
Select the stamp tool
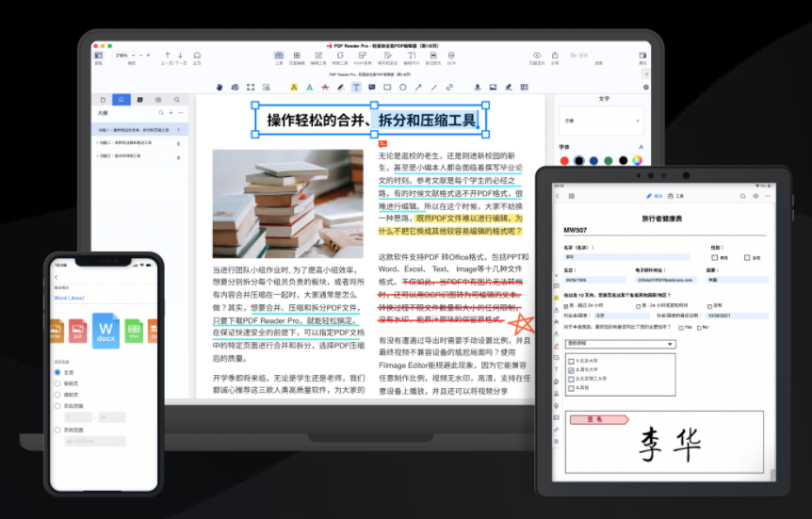[478, 87]
